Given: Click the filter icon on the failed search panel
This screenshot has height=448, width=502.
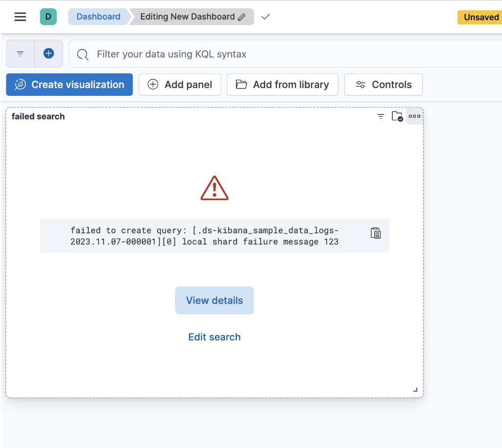Looking at the screenshot, I should 381,116.
